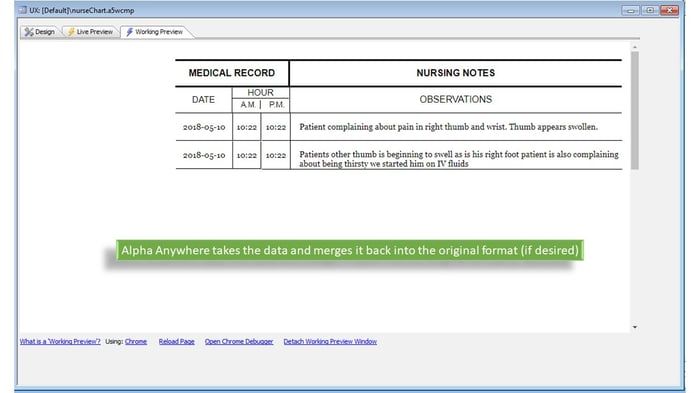Click the MEDICAL RECORD header

[232, 73]
